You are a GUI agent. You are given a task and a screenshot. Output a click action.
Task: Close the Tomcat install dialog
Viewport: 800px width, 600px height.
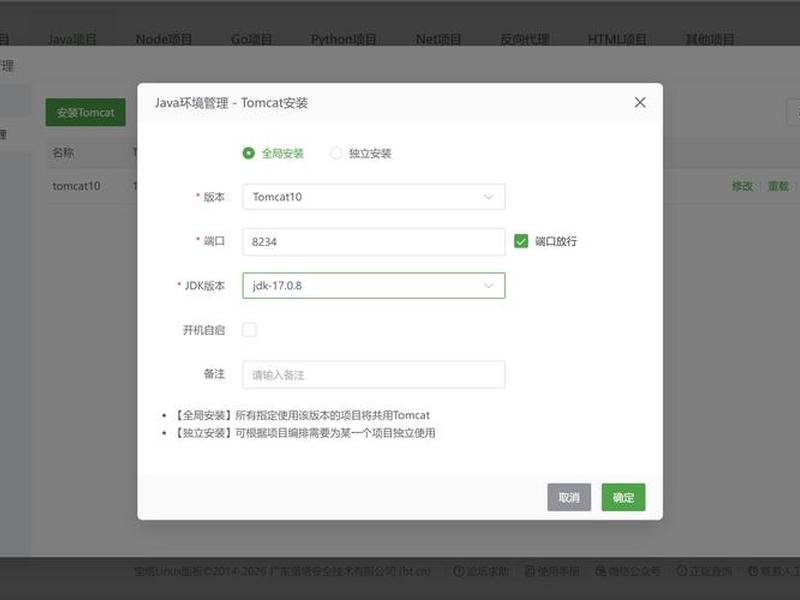(x=640, y=103)
